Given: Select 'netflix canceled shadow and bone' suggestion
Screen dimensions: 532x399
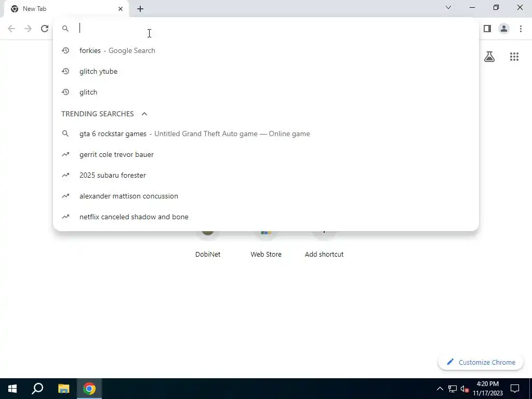Looking at the screenshot, I should [266, 217].
